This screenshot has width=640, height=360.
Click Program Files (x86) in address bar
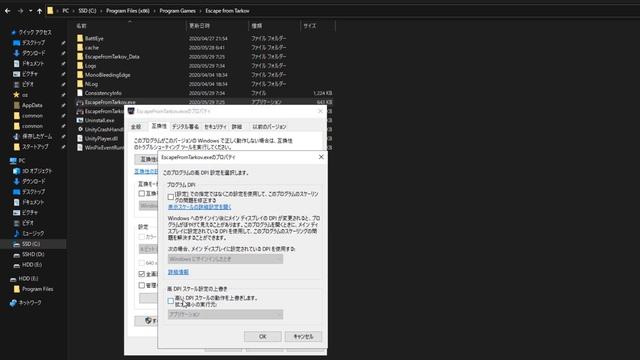tap(128, 11)
